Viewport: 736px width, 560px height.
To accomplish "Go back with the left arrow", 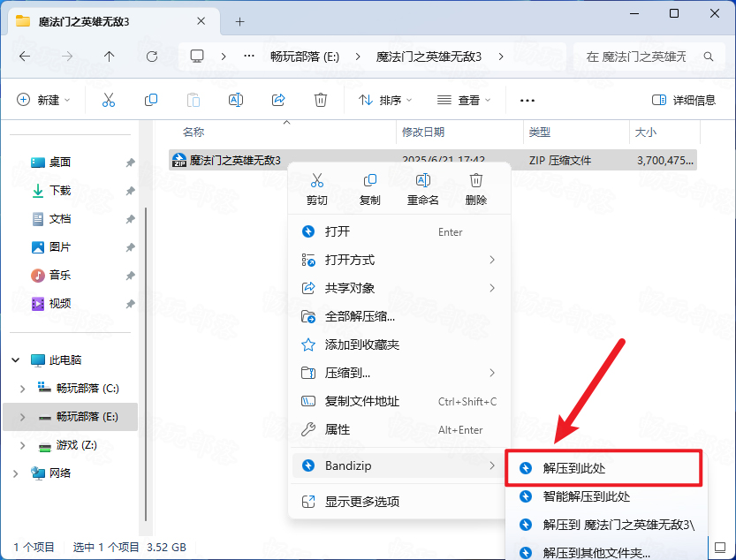I will pos(25,57).
